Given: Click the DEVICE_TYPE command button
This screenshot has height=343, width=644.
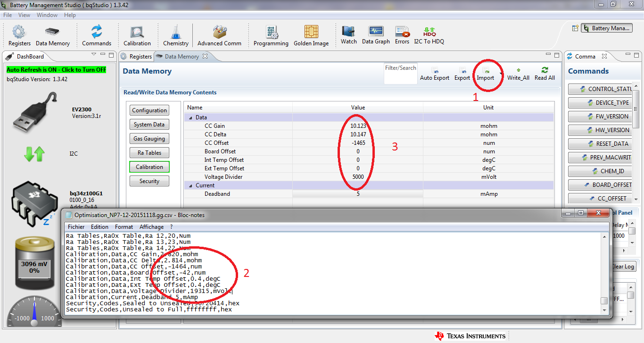Looking at the screenshot, I should (600, 102).
